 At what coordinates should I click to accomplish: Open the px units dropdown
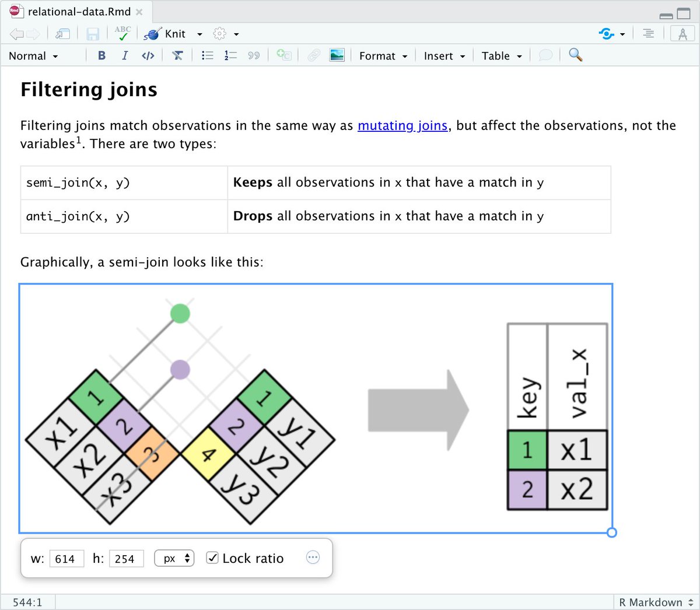[x=174, y=558]
